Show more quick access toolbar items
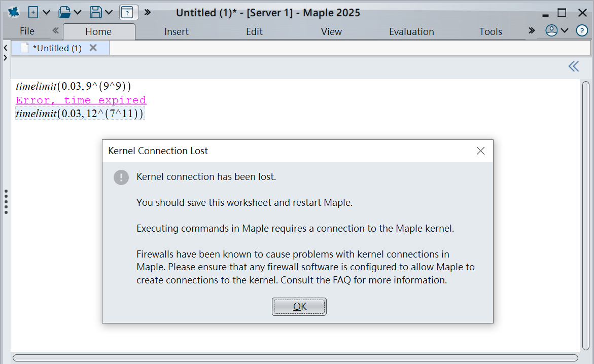 click(148, 12)
